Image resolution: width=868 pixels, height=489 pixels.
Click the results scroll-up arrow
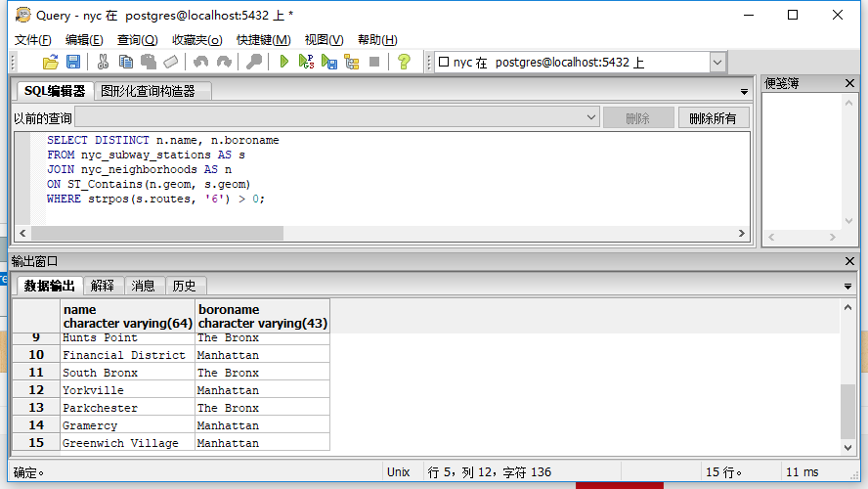tap(847, 307)
